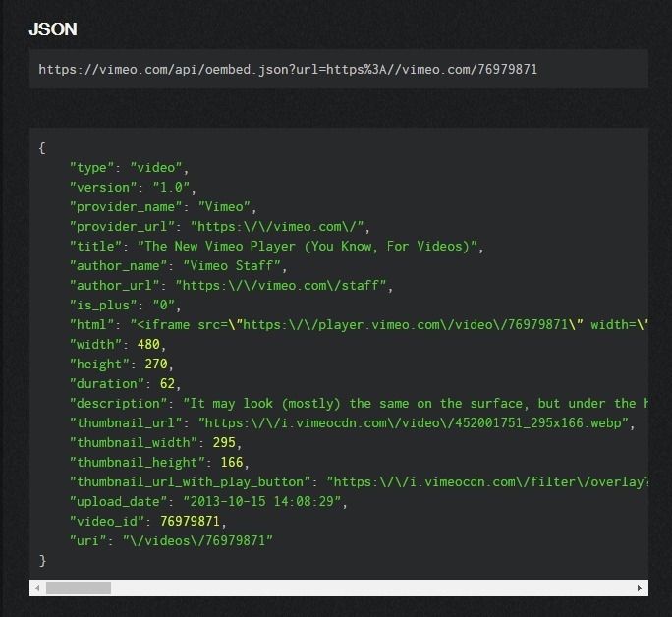Click the "author_name": "Vimeo Staff" line
Viewport: 672px width, 617px height.
point(178,266)
